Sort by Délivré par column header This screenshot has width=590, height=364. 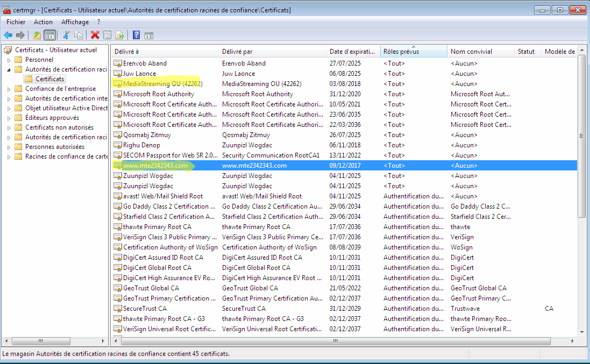coord(273,52)
